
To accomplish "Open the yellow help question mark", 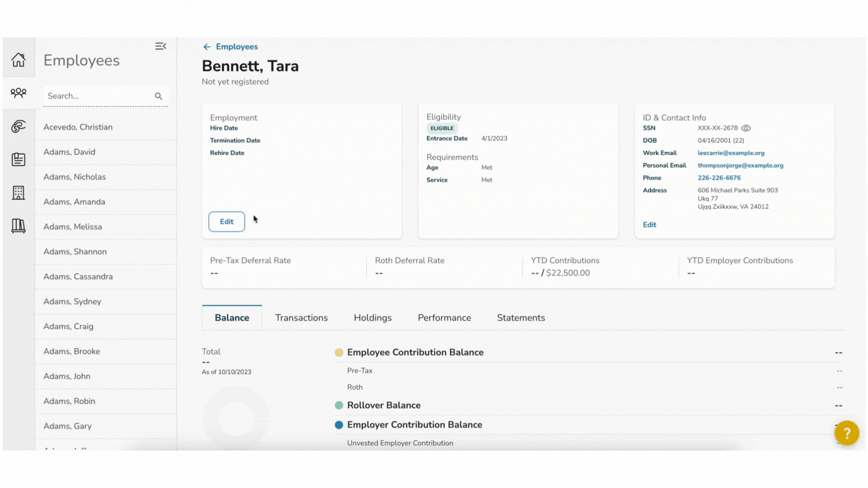I will pos(846,433).
